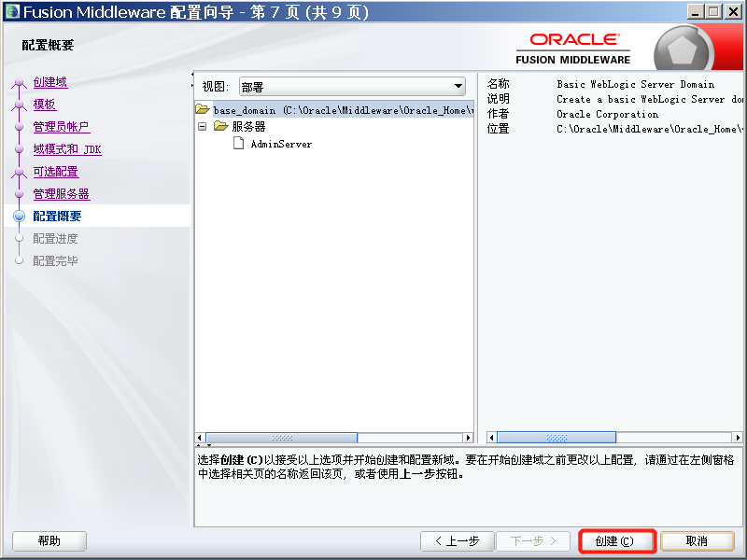Tree panel scrollbar left arrow

pyautogui.click(x=200, y=438)
